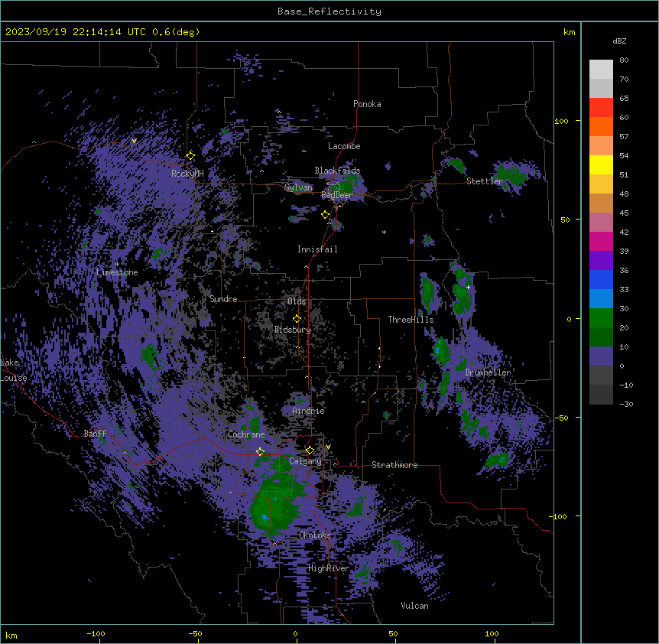This screenshot has width=659, height=644.
Task: Click the Didsbury town label
Action: 293,330
